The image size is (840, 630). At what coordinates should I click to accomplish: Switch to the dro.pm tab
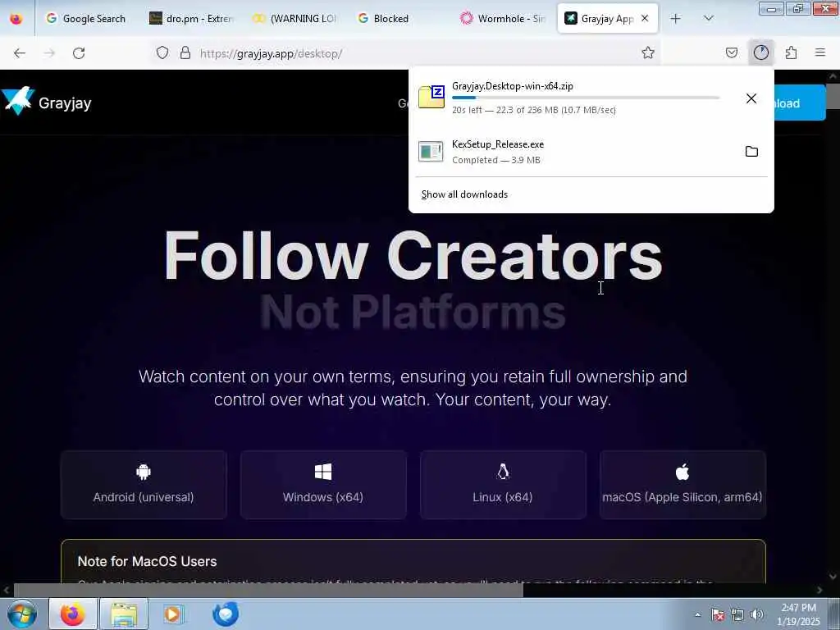point(192,19)
